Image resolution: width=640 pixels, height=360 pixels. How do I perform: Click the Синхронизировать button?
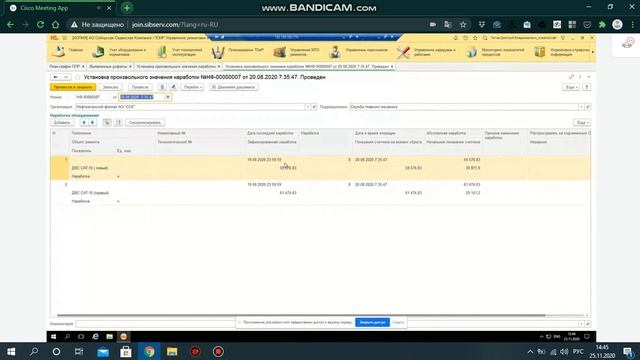[x=144, y=123]
